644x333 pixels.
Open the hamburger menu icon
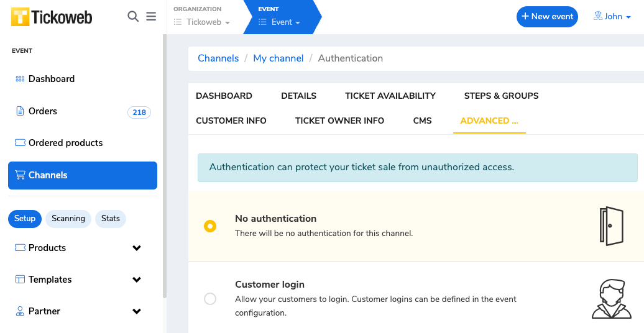(151, 17)
